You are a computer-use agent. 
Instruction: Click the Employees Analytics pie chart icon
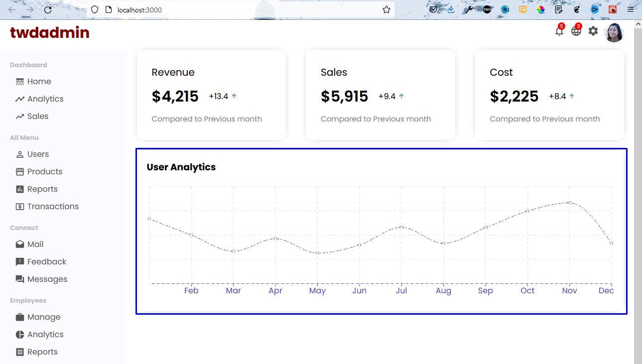(x=20, y=335)
